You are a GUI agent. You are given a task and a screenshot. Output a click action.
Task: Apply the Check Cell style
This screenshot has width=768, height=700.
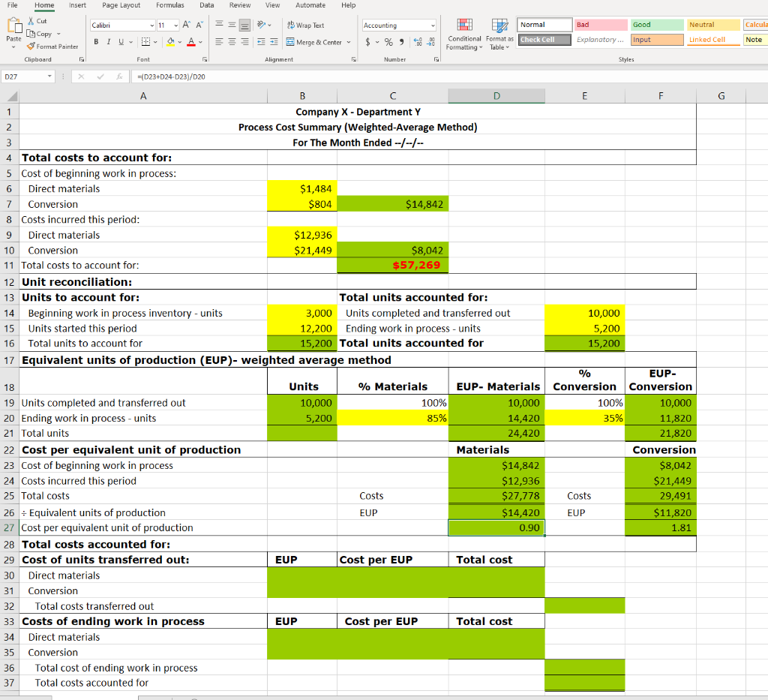pyautogui.click(x=544, y=40)
